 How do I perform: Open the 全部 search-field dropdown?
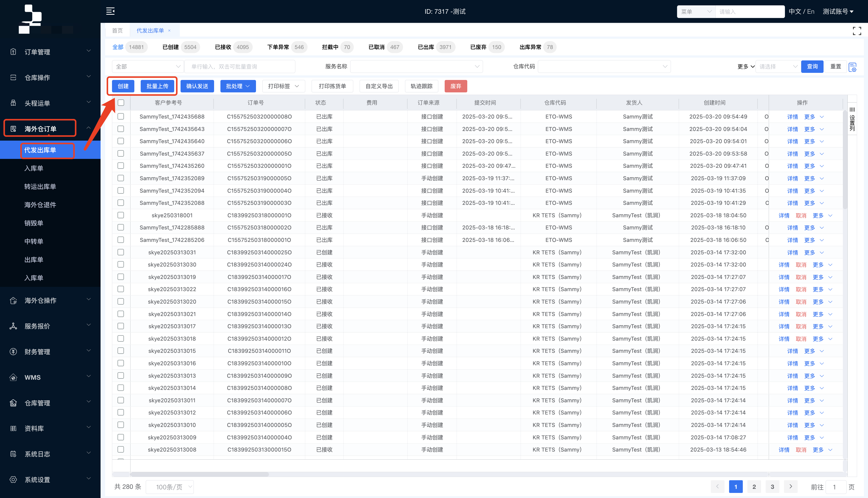[148, 66]
